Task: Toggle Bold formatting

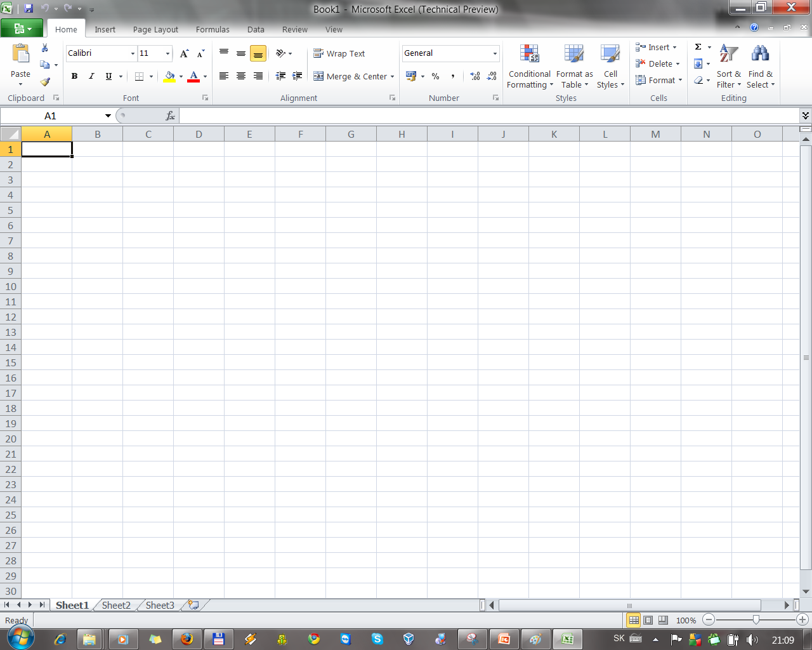Action: 74,76
